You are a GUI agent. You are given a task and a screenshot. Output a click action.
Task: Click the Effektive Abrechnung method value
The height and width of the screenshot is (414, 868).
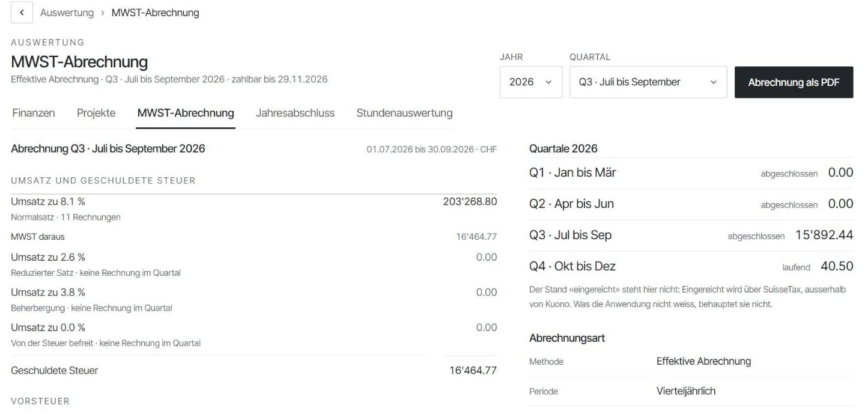[703, 361]
